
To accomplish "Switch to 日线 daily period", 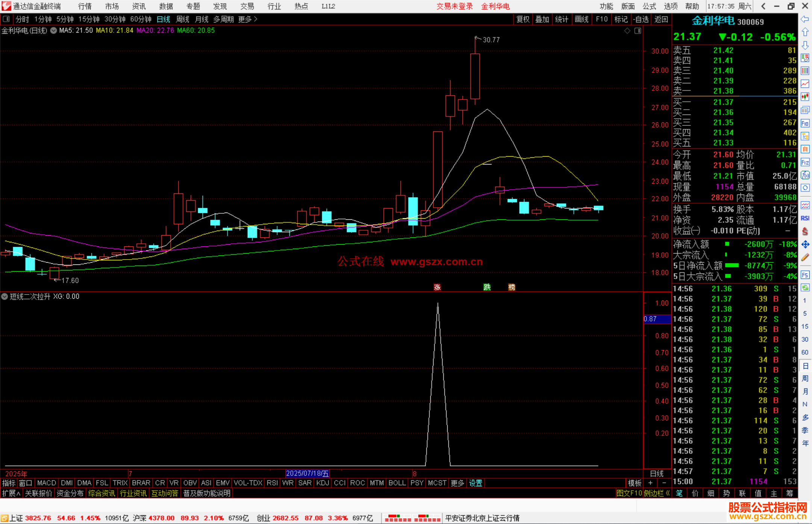I will [x=164, y=19].
